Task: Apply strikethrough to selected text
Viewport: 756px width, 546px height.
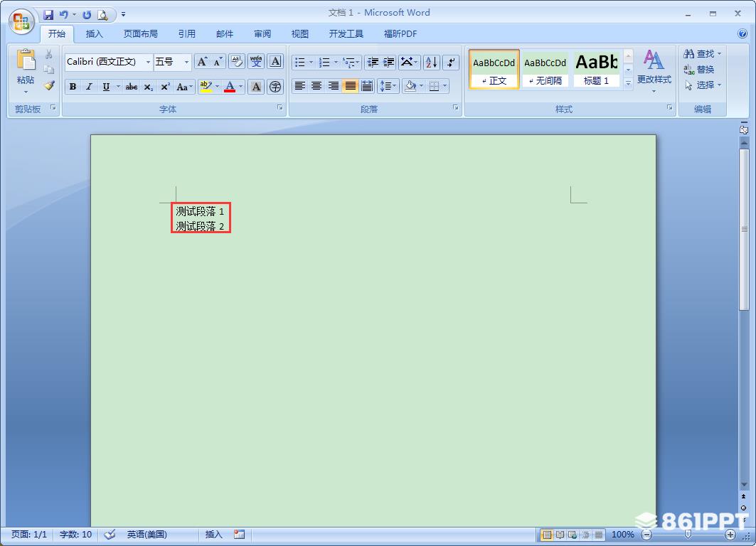Action: pos(131,87)
